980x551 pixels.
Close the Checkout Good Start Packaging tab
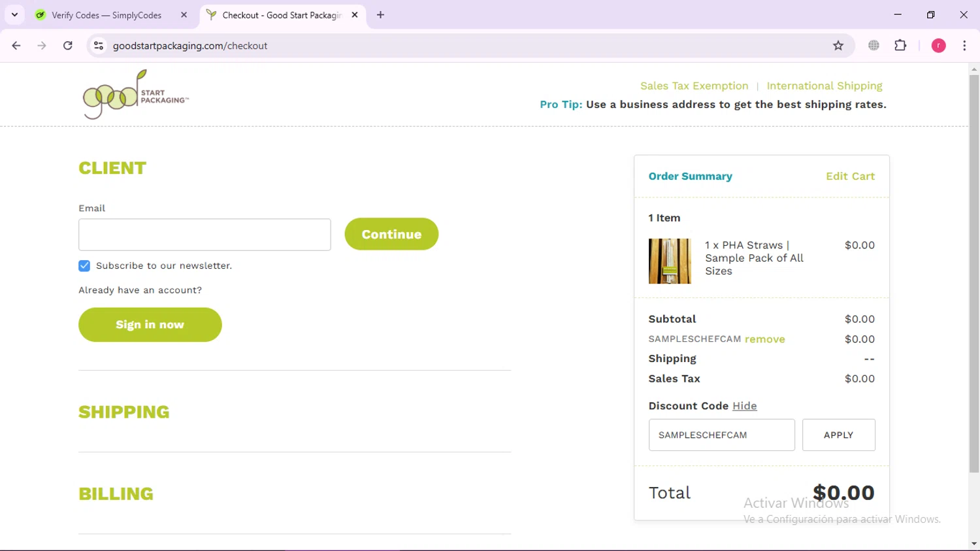click(x=355, y=15)
